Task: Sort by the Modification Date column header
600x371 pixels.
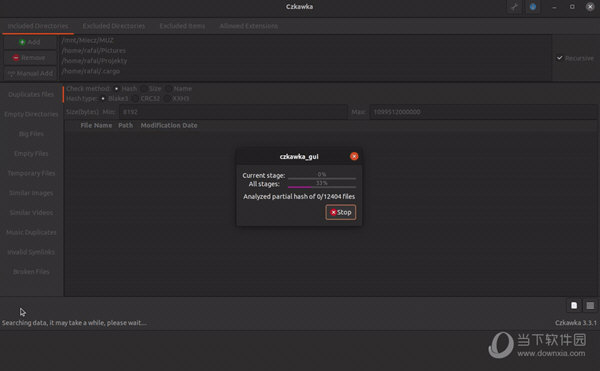Action: [169, 125]
